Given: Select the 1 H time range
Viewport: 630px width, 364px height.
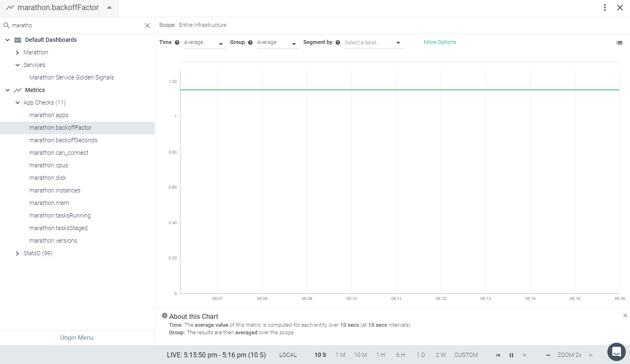Looking at the screenshot, I should [380, 355].
